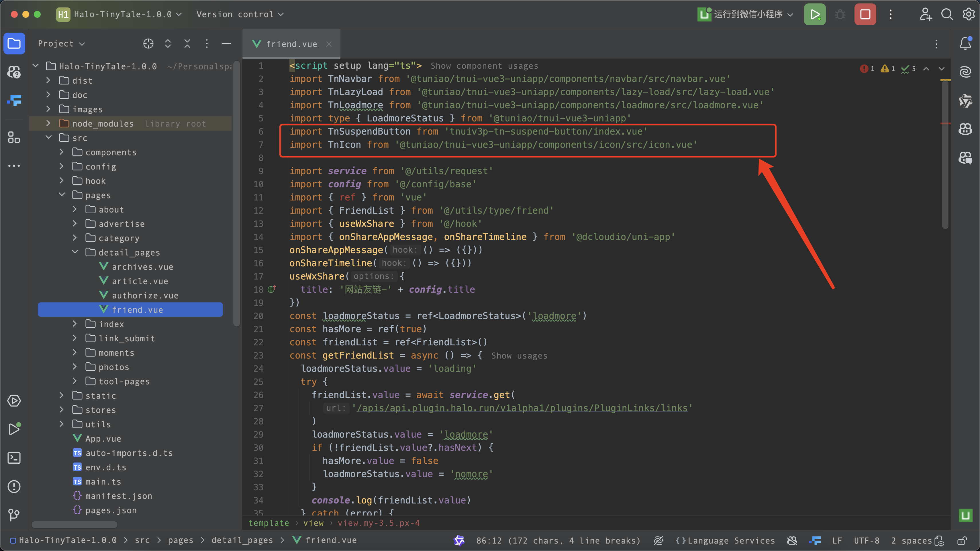Open the Debug bug icon
980x551 pixels.
tap(840, 14)
